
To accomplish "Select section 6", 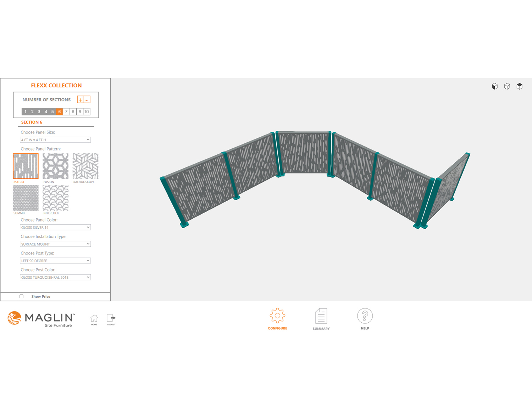I will tap(59, 111).
